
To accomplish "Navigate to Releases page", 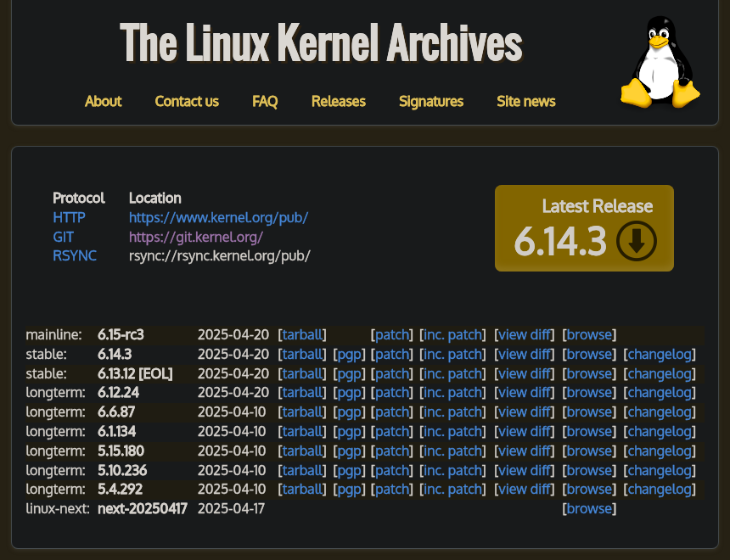I will click(x=339, y=101).
